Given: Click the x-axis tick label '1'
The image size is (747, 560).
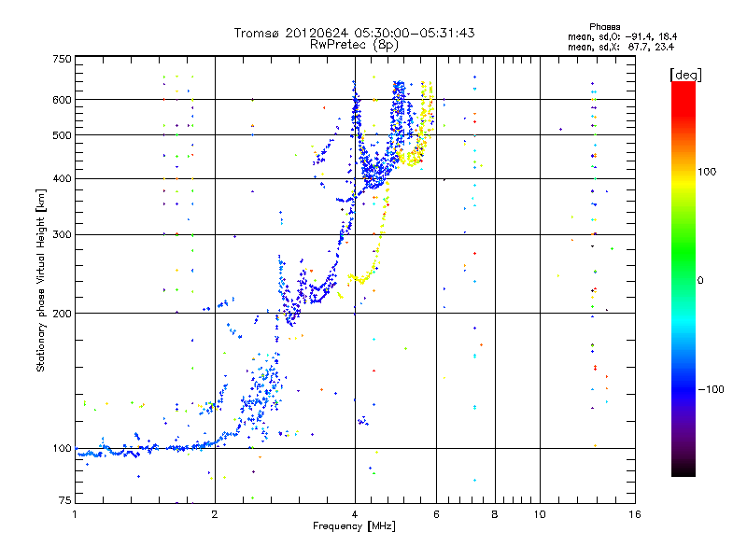Looking at the screenshot, I should click(75, 514).
